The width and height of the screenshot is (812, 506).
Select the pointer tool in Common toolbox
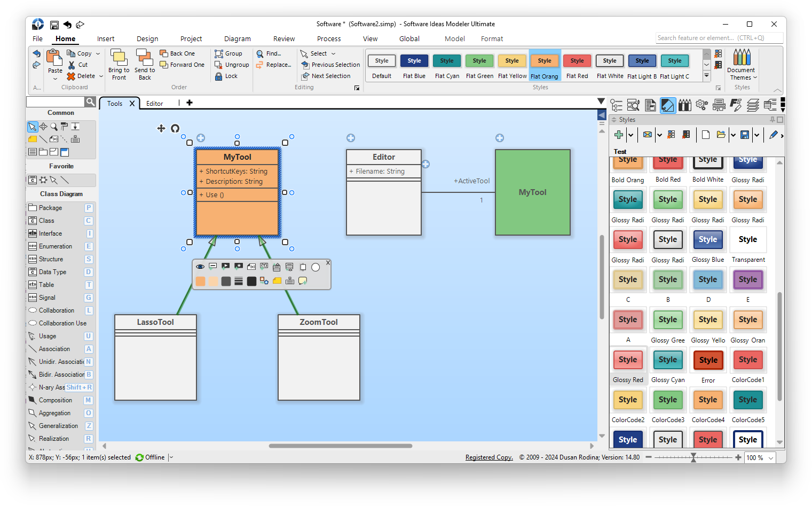pyautogui.click(x=33, y=127)
